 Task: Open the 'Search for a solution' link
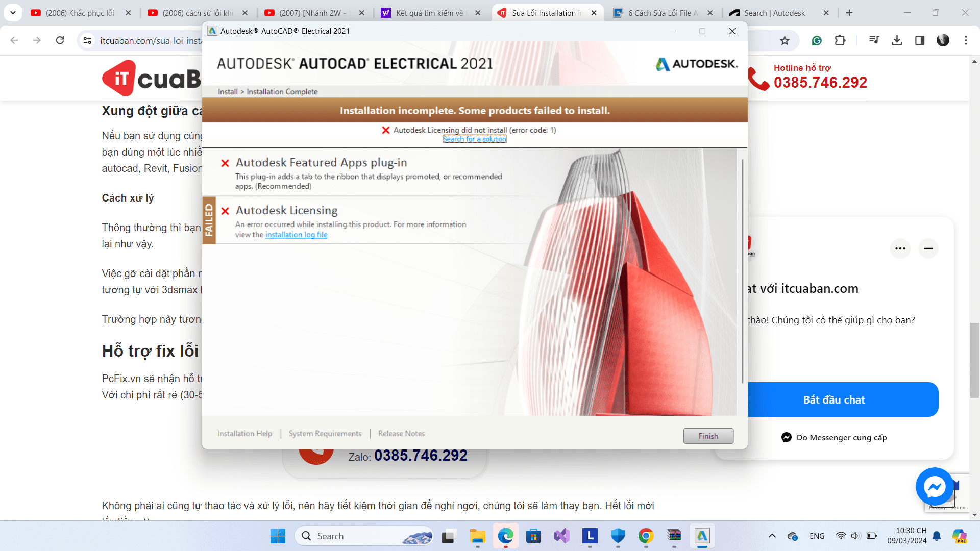(x=474, y=139)
